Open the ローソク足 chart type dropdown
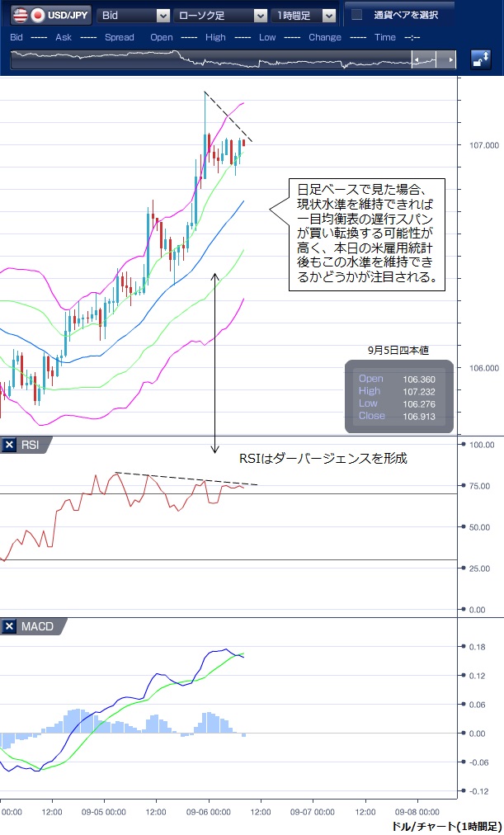This screenshot has width=504, height=835. [x=220, y=15]
